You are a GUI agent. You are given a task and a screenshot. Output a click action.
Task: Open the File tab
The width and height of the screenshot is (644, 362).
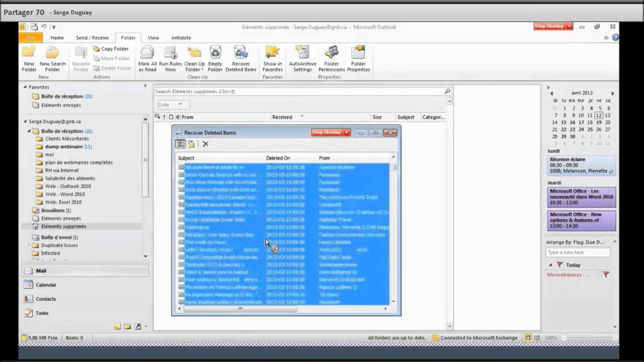(31, 38)
